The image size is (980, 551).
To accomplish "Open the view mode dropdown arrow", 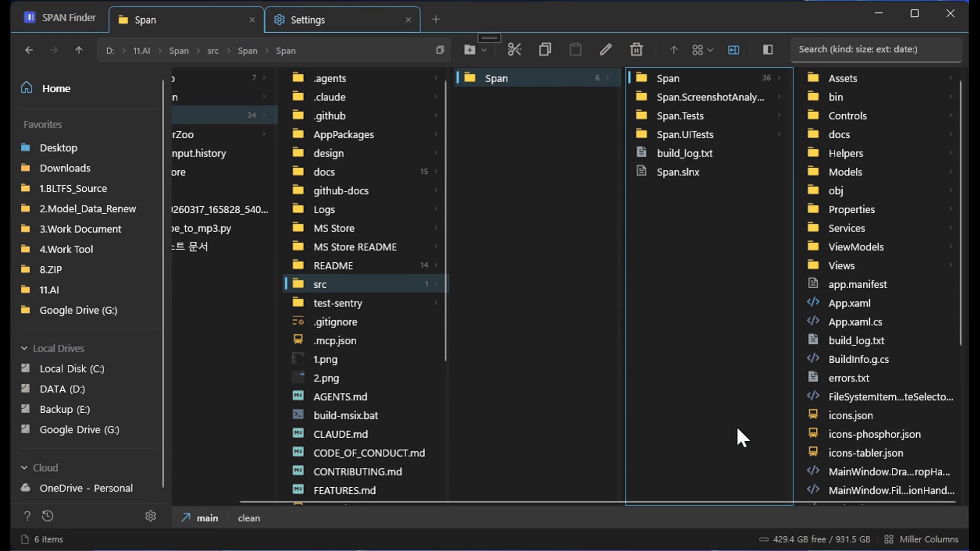I will 710,50.
